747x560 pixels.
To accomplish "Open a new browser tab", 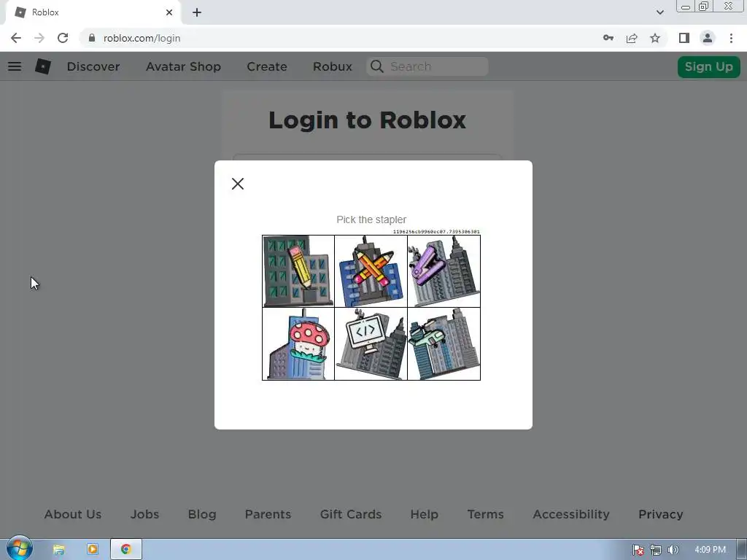I will (197, 12).
